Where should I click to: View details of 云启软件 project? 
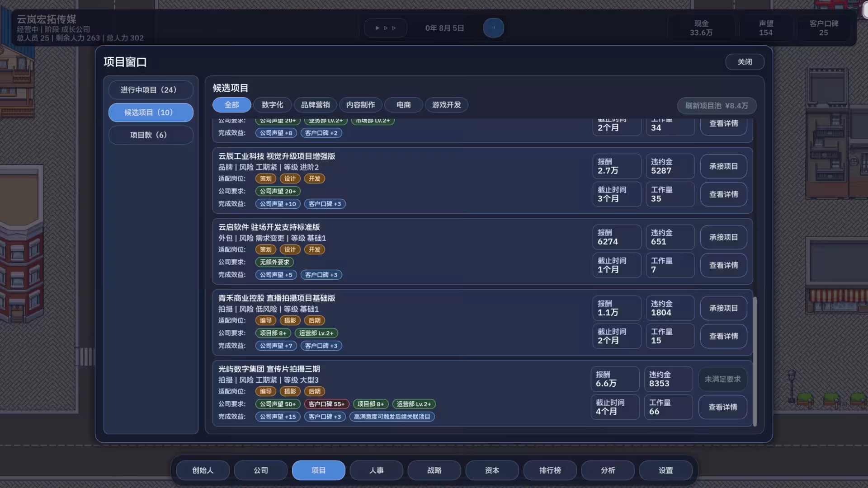click(x=723, y=265)
